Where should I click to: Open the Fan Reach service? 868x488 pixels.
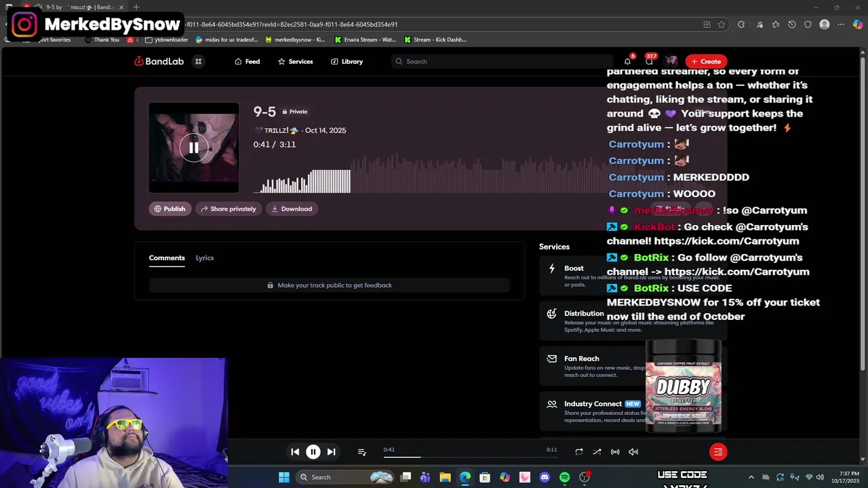point(633,366)
